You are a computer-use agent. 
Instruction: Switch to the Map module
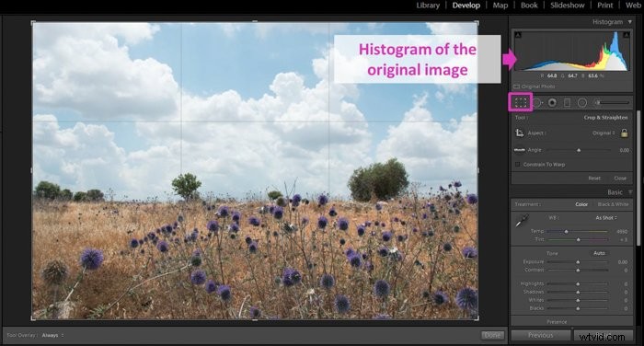click(x=500, y=6)
